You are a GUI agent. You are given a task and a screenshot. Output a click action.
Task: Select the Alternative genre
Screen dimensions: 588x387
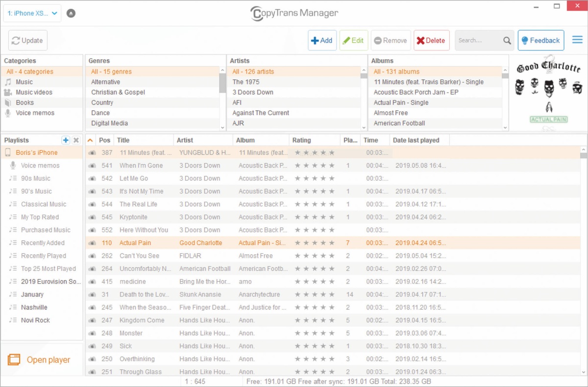(x=153, y=82)
